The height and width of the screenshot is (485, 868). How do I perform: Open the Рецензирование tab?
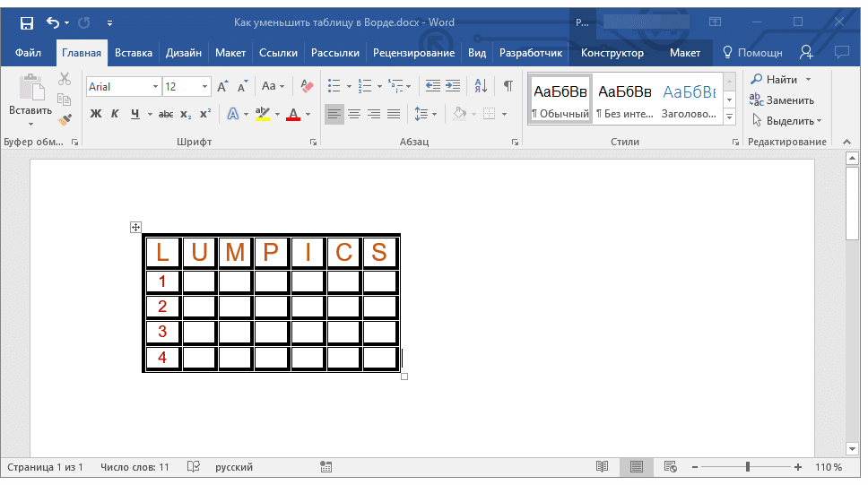pyautogui.click(x=413, y=53)
